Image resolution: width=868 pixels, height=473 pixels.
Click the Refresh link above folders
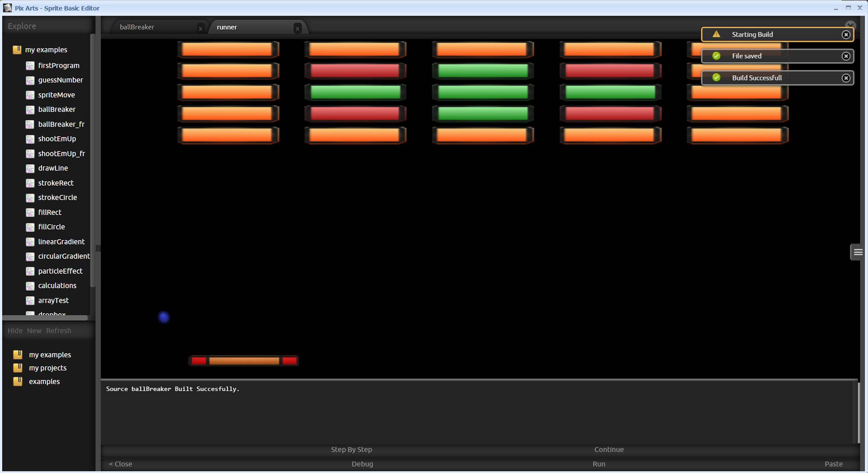[58, 331]
